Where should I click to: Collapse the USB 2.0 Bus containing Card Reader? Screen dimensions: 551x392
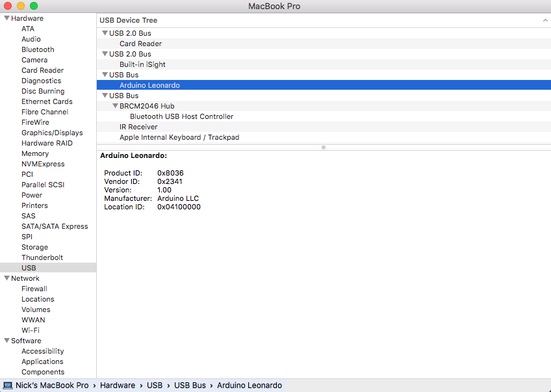pos(105,33)
